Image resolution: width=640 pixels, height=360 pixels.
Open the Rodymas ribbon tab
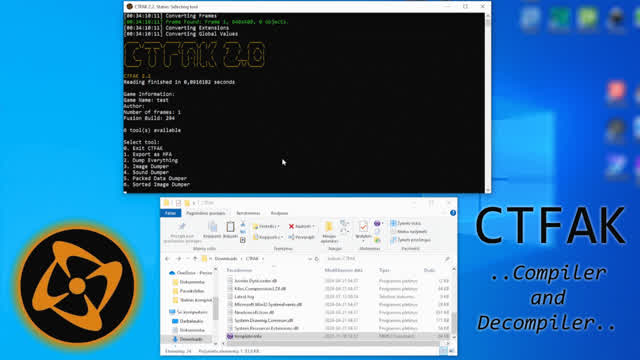280,213
